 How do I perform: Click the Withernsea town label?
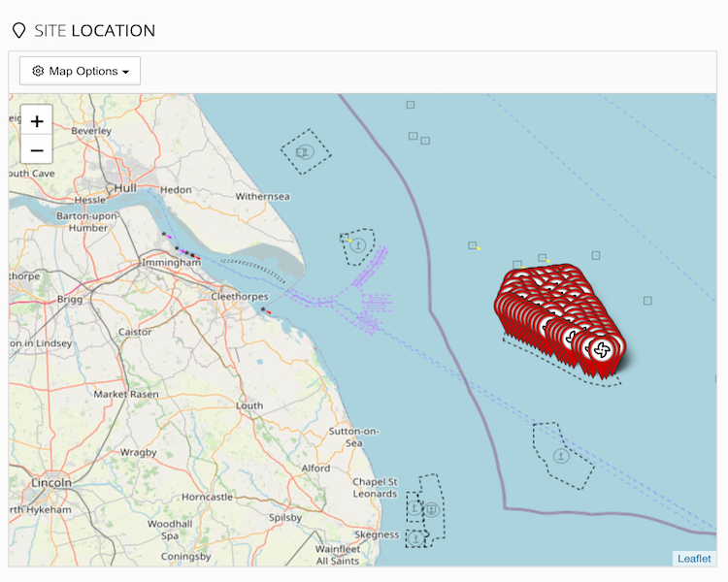point(262,197)
